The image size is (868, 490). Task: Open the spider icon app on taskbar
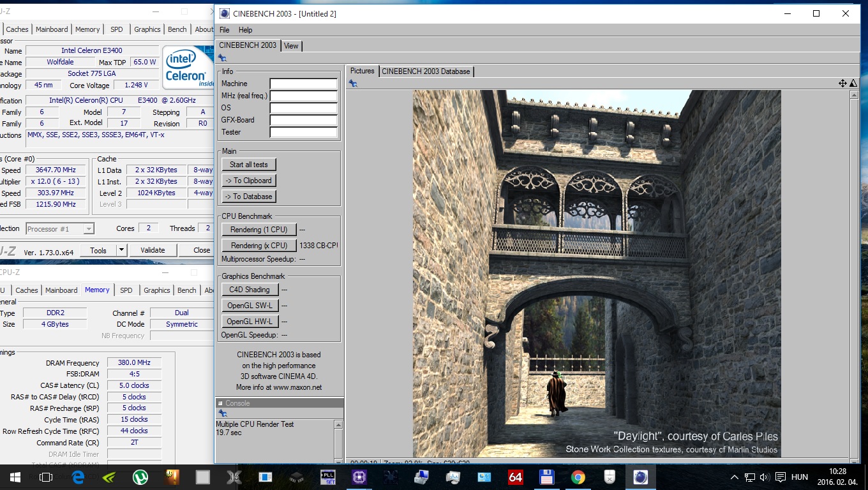(x=391, y=477)
